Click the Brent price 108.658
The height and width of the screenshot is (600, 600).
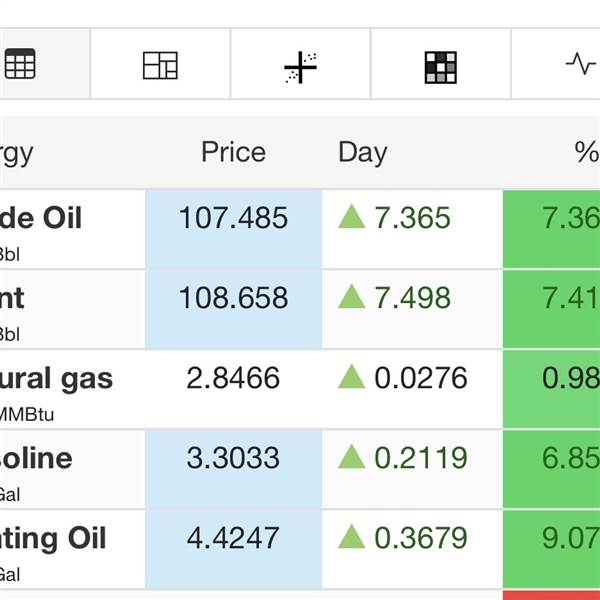tap(233, 298)
